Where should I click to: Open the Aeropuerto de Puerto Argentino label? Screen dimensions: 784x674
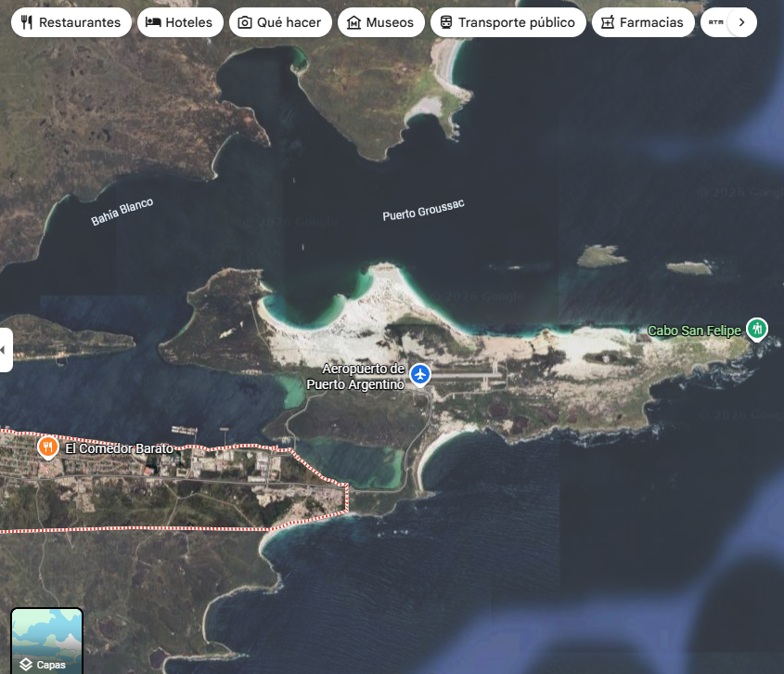(x=355, y=376)
